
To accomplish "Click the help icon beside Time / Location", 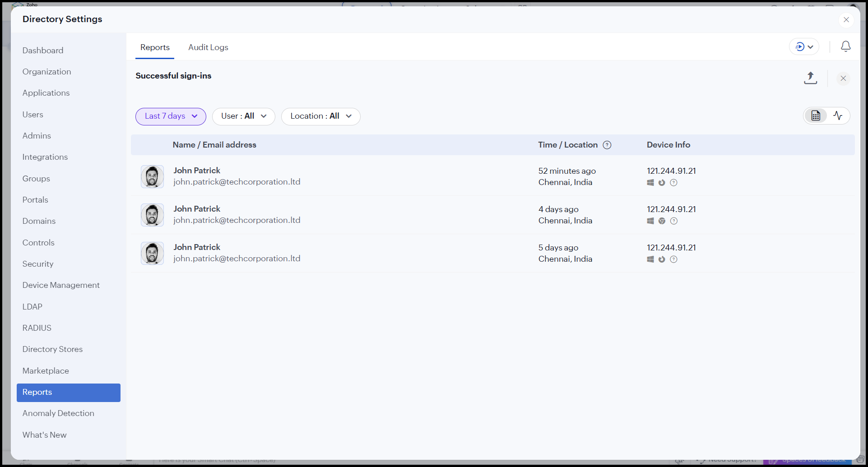I will (x=607, y=145).
